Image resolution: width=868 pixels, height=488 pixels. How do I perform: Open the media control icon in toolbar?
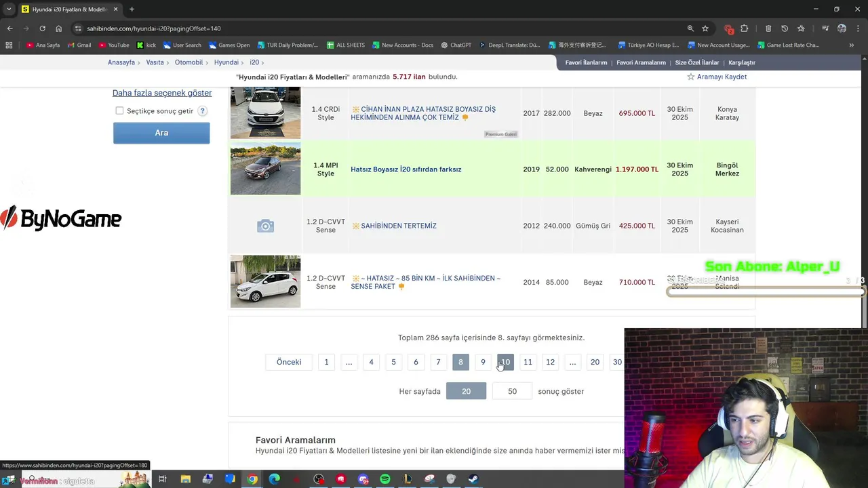[x=825, y=28]
